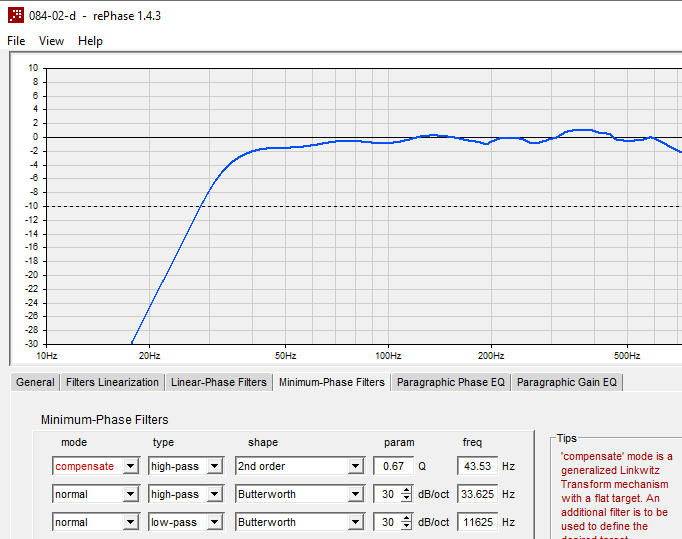The width and height of the screenshot is (682, 539).
Task: Expand the second row normal mode dropdown
Action: pyautogui.click(x=130, y=494)
